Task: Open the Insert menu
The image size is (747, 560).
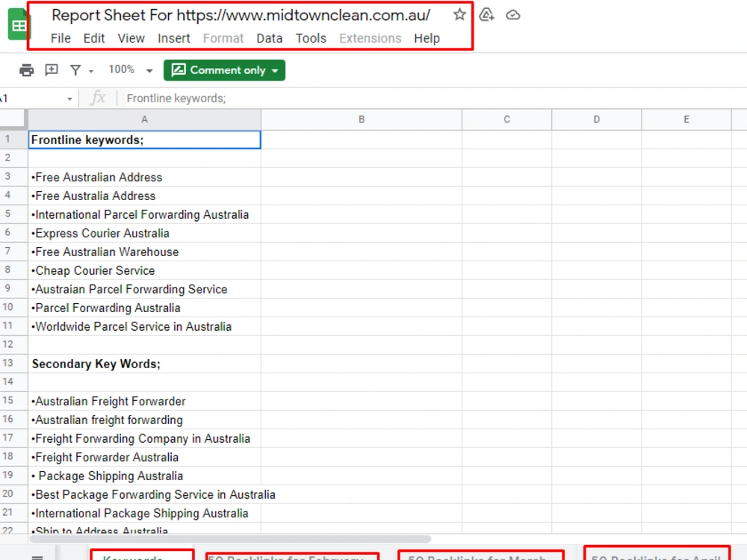Action: (174, 38)
